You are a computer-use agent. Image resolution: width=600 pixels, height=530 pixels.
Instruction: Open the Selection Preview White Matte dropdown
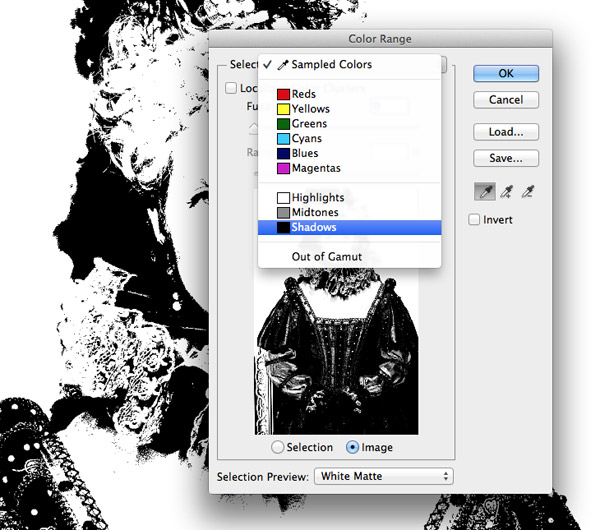(x=384, y=477)
